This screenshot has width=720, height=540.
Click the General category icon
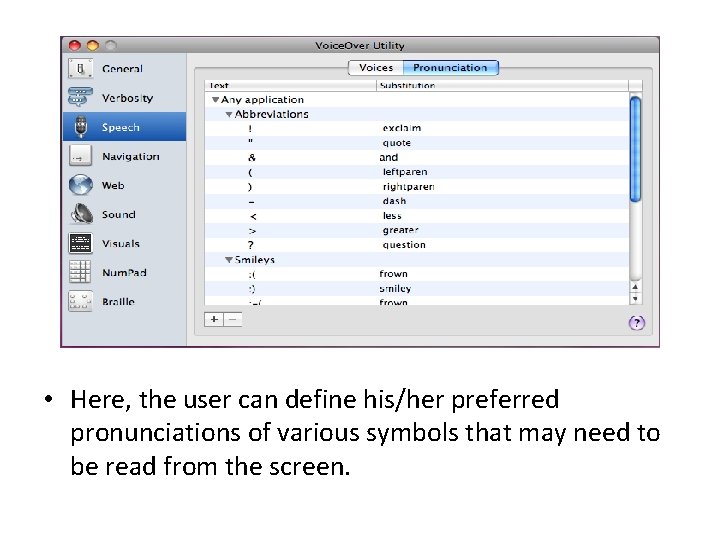pyautogui.click(x=80, y=69)
